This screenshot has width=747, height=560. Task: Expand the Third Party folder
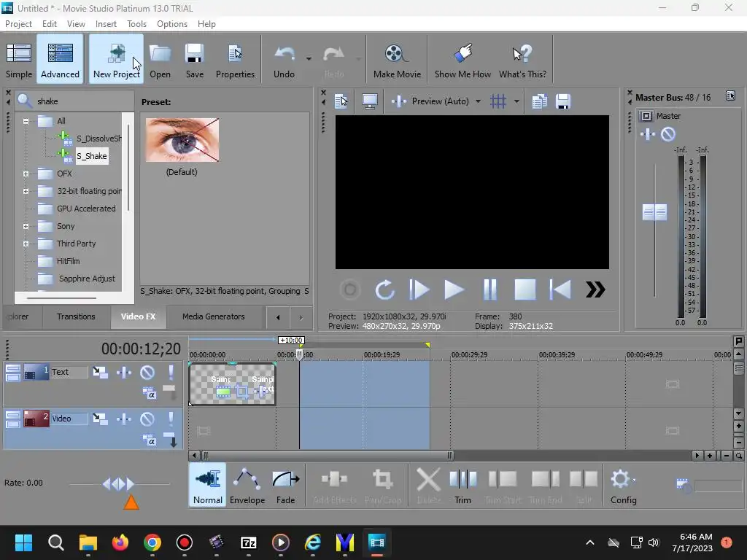click(26, 244)
